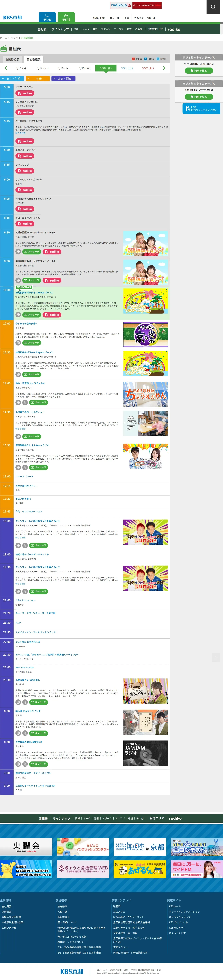Viewport: 223px width, 980px height.
Task: Open the X icon for 原田伸郎のなにすんのぉ〜ラジオ
Action: 25,467
